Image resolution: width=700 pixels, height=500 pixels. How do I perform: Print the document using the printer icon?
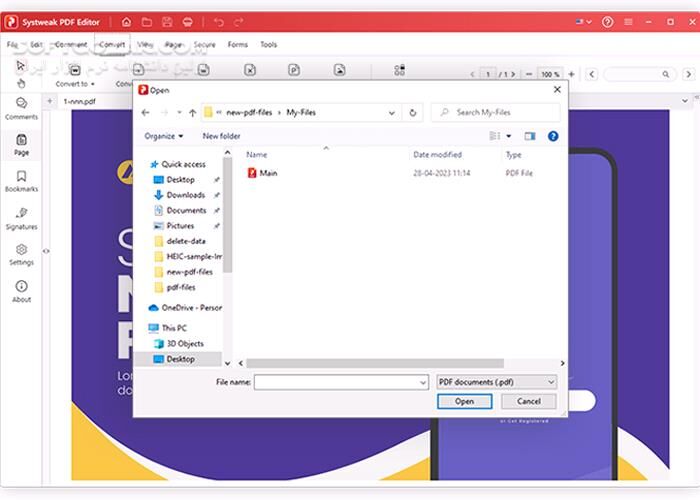tap(188, 22)
